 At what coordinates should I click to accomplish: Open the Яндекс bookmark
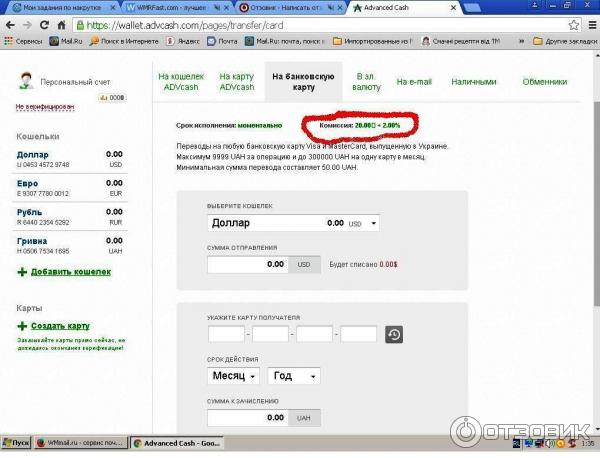183,41
